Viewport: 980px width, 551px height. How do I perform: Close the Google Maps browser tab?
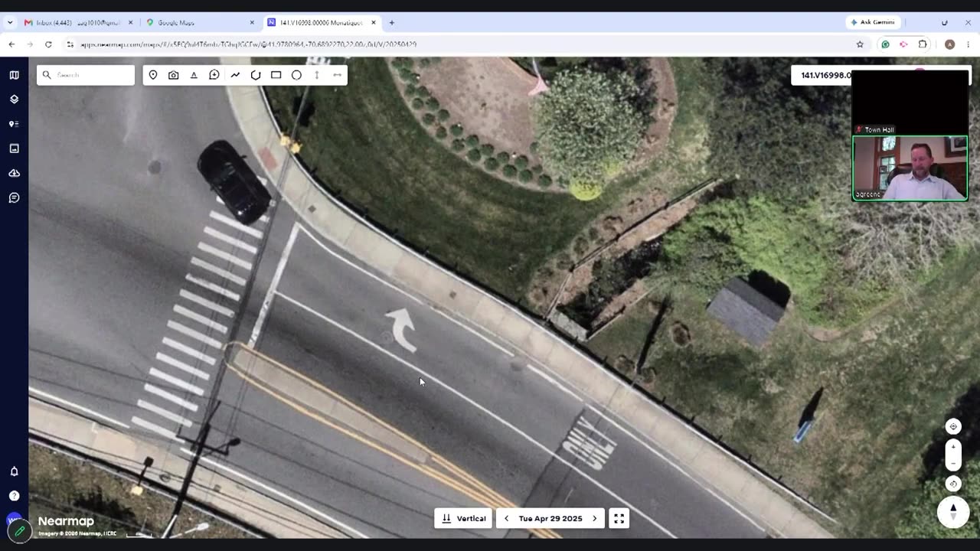point(252,23)
